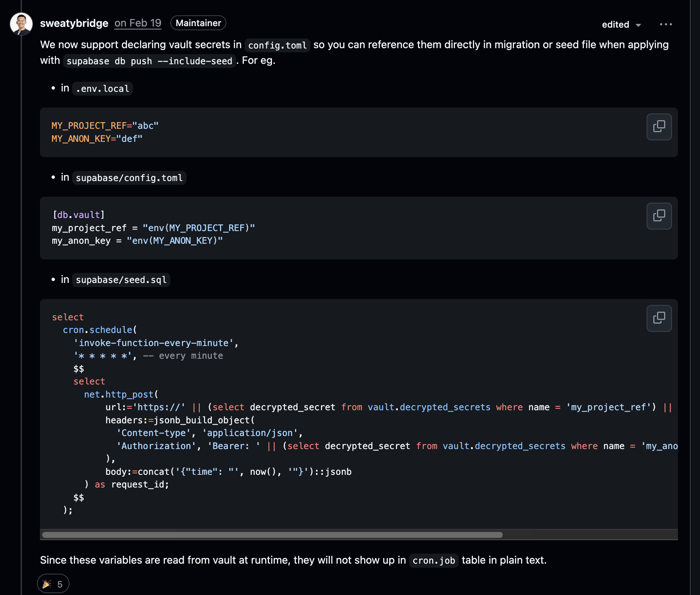Screen dimensions: 700x595
Task: Click the line MY_PROJECT_REF="abc"
Action: coord(105,126)
